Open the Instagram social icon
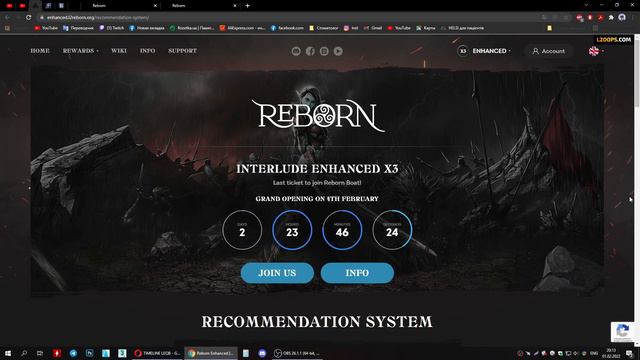The height and width of the screenshot is (360, 640). point(324,51)
